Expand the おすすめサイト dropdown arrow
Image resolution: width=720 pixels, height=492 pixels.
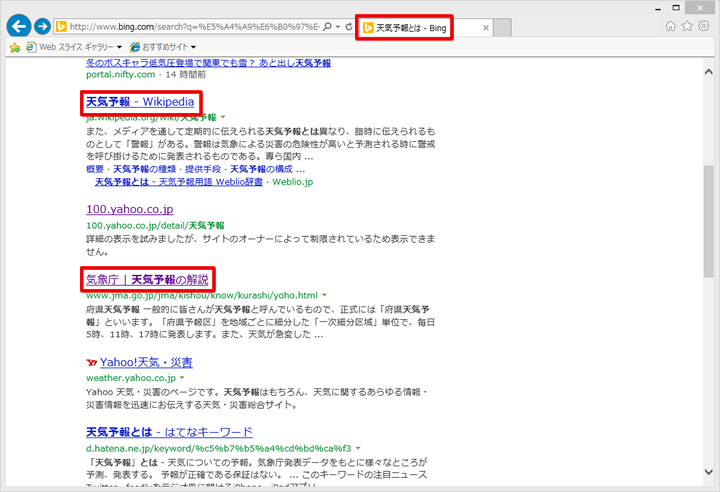[193, 47]
